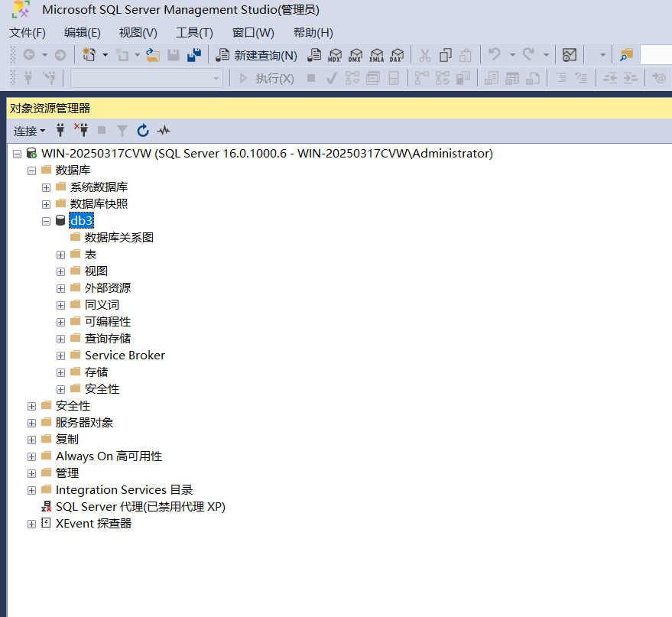This screenshot has height=617, width=672.
Task: Click the XMLA query icon
Action: (376, 55)
